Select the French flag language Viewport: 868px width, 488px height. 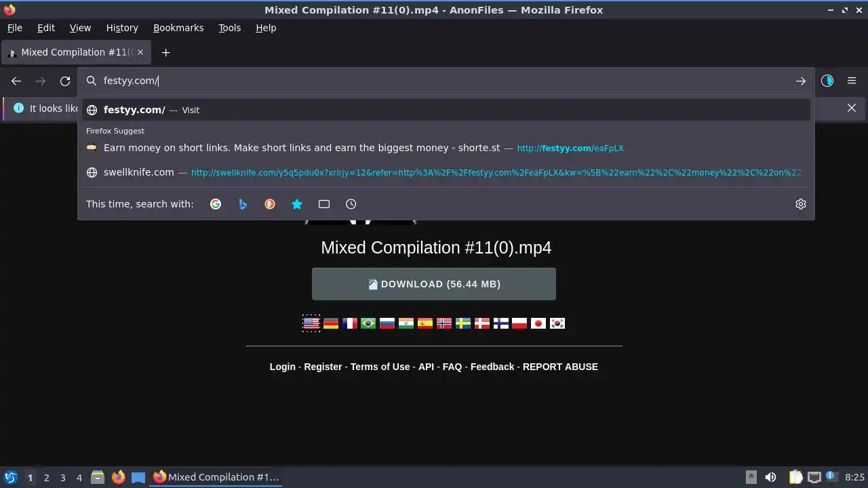(350, 323)
